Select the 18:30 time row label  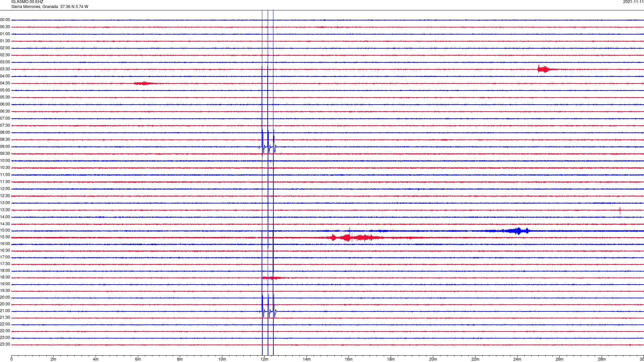[x=5, y=277]
